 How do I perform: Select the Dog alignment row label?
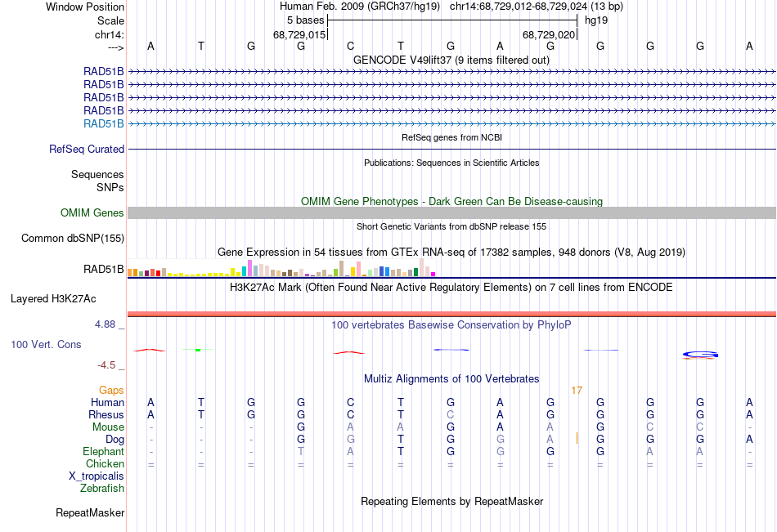point(115,440)
